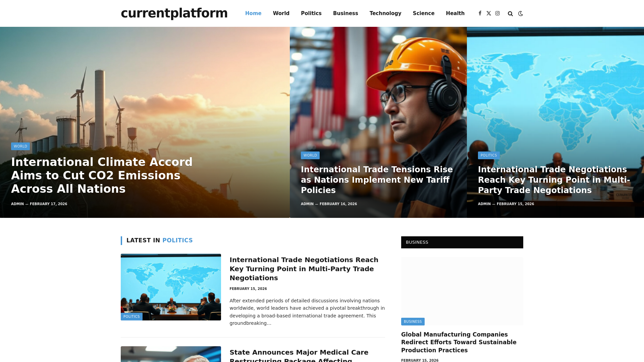Open the World menu item
Image resolution: width=644 pixels, height=362 pixels.
(x=281, y=13)
